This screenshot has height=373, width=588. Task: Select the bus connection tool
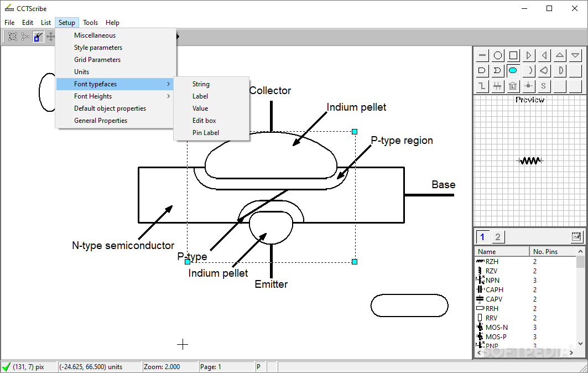[498, 86]
